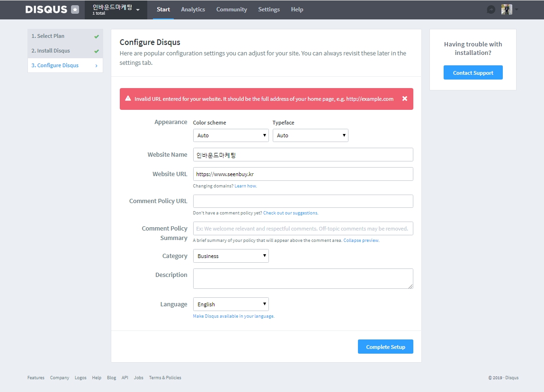Open the site selector dropdown
The height and width of the screenshot is (392, 544).
pyautogui.click(x=116, y=9)
